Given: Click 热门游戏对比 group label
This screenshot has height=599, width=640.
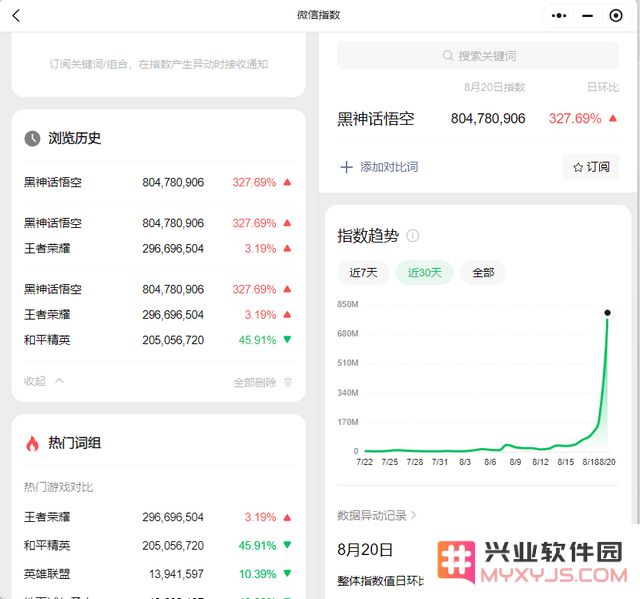Looking at the screenshot, I should tap(59, 487).
